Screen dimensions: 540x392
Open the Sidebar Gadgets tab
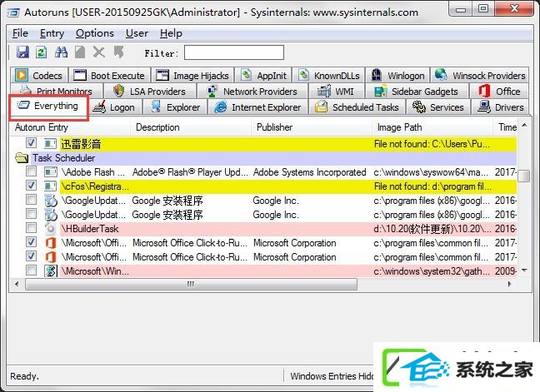click(417, 92)
